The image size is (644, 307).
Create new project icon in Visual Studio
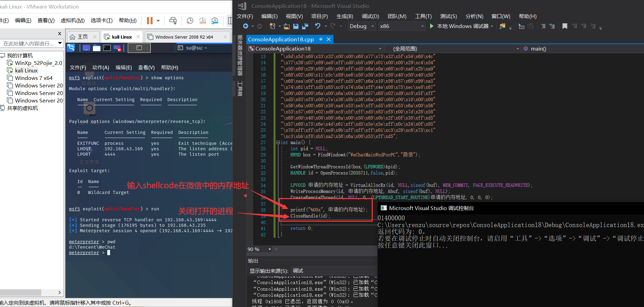[x=272, y=26]
